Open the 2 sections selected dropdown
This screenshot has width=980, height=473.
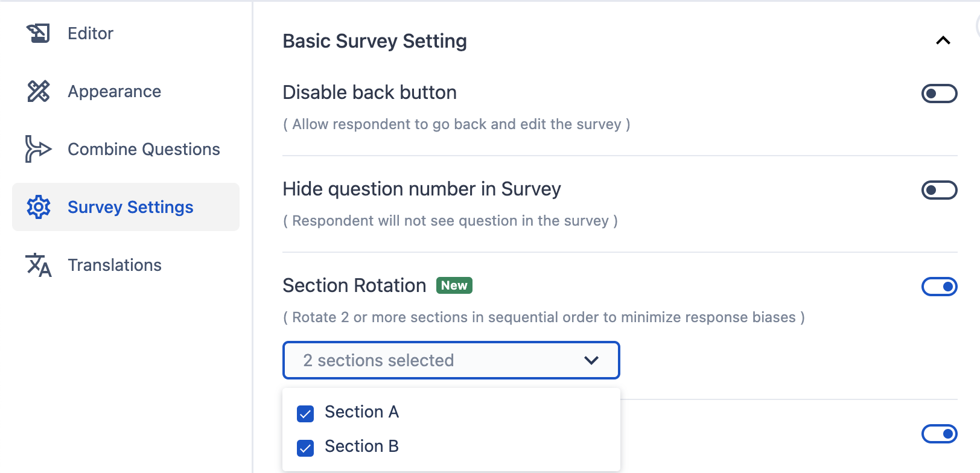[x=451, y=360]
